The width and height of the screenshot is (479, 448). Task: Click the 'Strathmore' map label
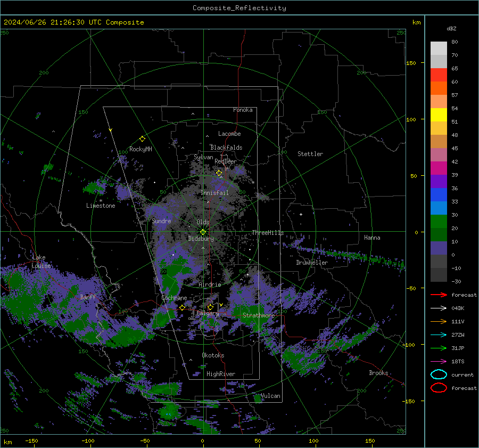259,315
